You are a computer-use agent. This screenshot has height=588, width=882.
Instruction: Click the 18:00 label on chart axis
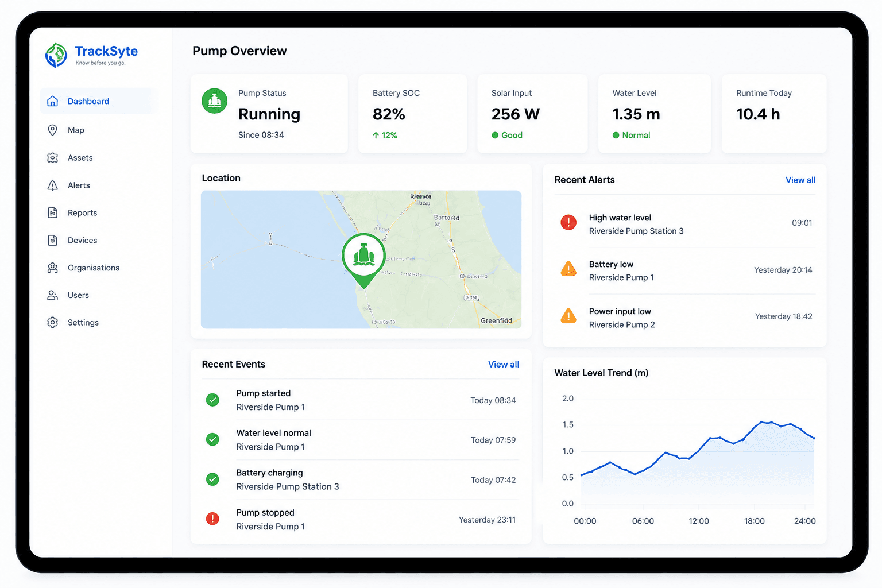[755, 521]
